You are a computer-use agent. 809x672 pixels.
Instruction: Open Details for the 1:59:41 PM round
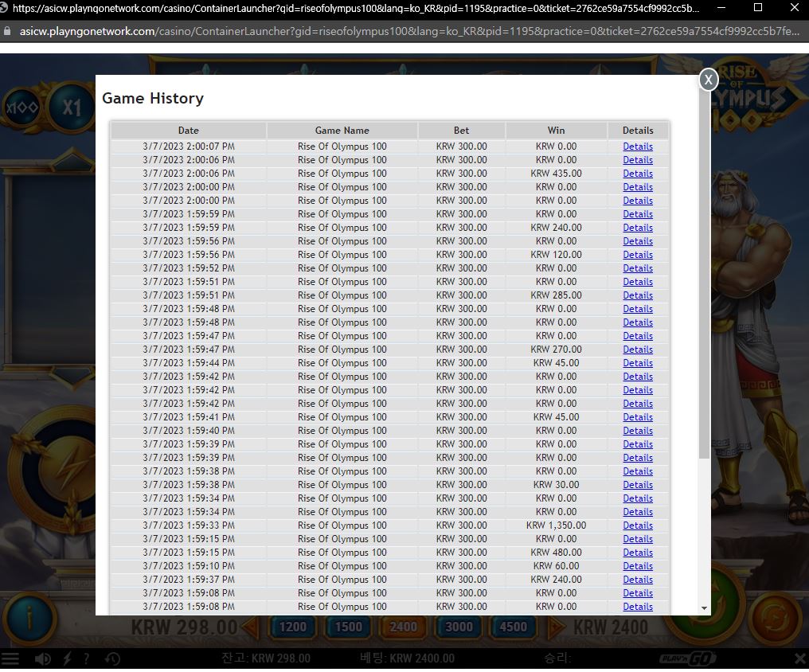point(638,417)
